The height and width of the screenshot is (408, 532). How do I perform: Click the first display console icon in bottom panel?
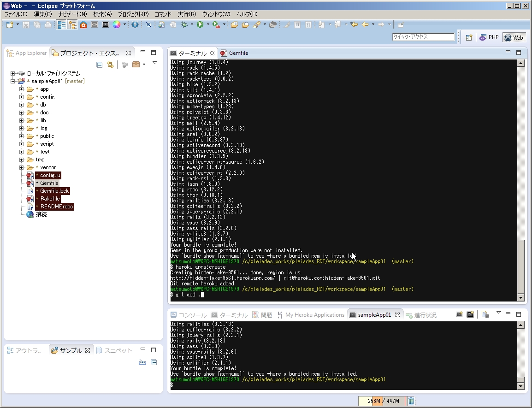459,315
